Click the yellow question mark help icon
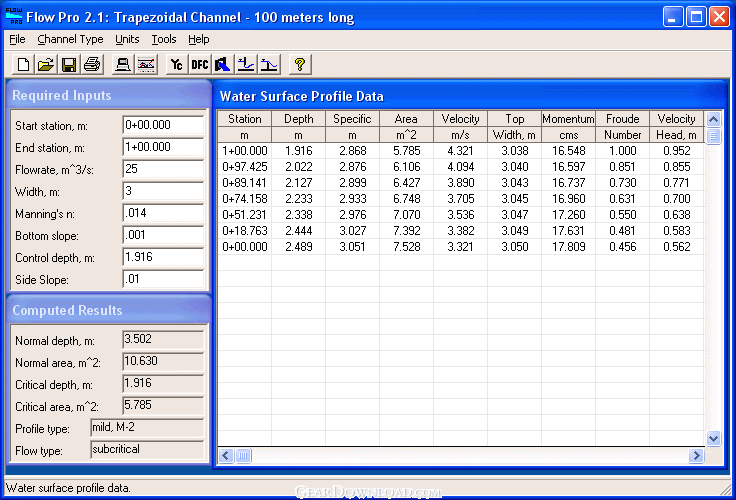The height and width of the screenshot is (500, 736). 299,65
